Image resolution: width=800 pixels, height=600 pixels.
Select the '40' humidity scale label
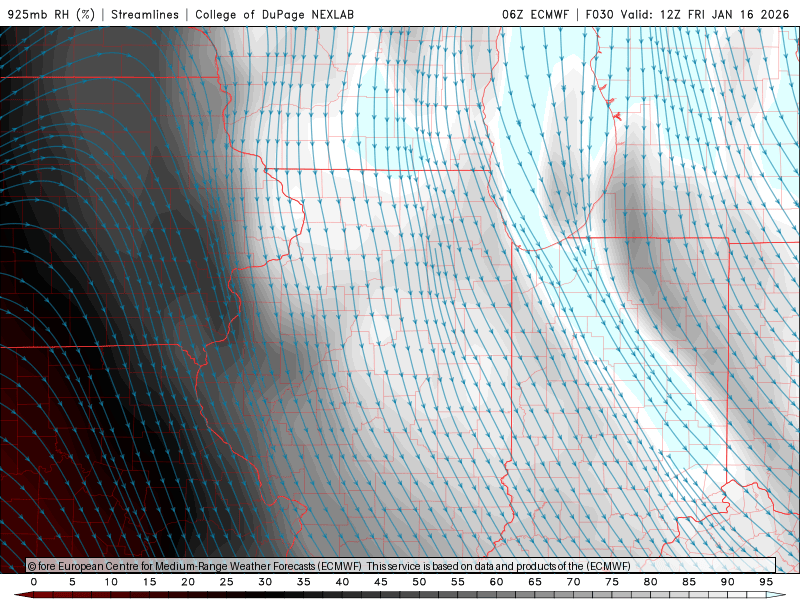(x=342, y=582)
